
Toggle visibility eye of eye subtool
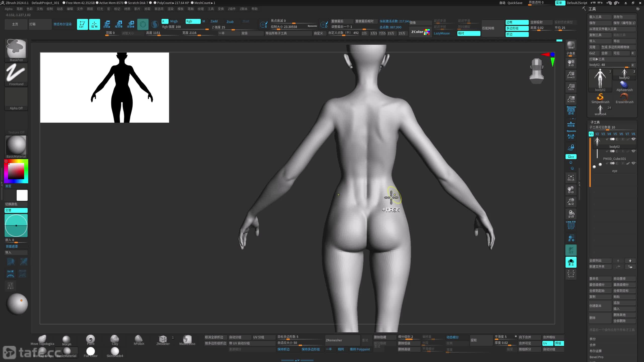633,163
